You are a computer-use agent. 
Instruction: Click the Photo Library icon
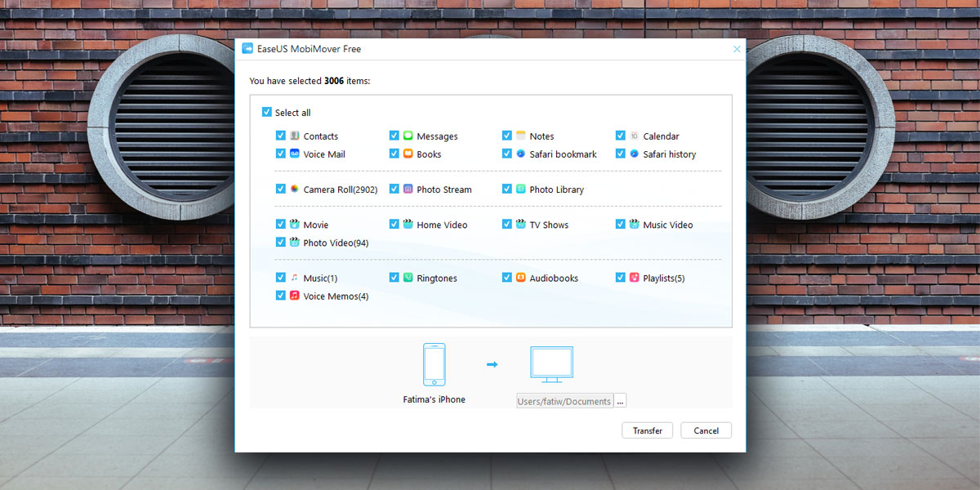tap(520, 189)
